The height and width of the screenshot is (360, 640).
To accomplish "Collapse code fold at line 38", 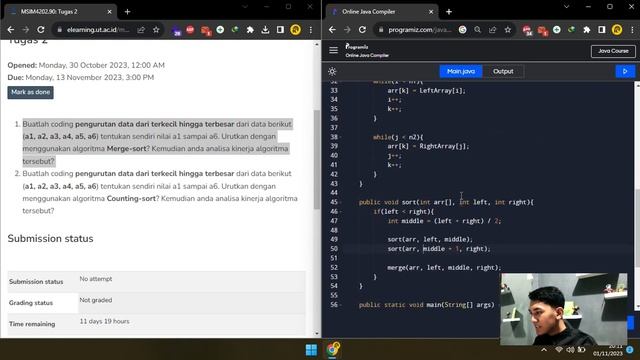I will (341, 137).
